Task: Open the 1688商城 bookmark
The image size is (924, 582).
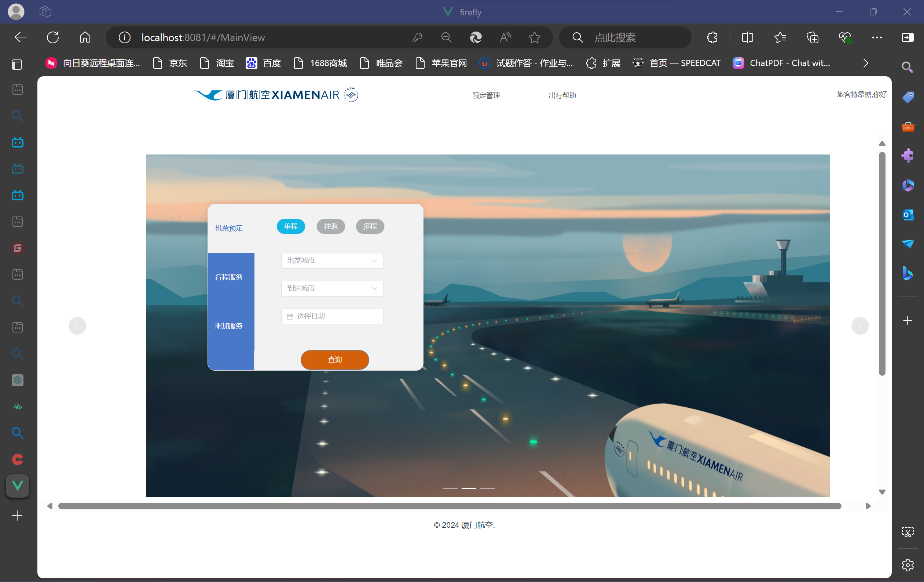Action: click(x=320, y=63)
